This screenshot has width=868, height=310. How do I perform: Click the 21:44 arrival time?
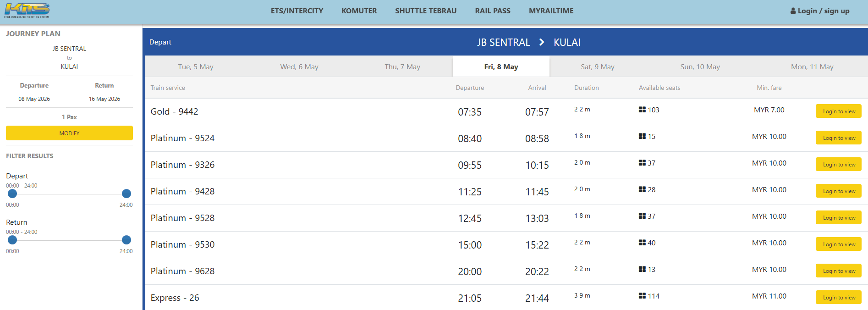[537, 298]
